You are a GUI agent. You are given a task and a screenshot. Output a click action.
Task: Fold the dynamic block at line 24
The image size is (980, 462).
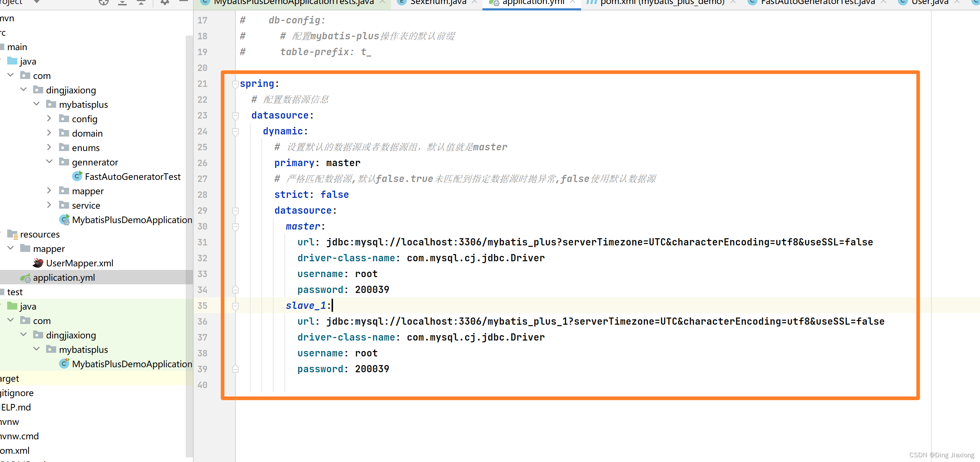pyautogui.click(x=235, y=132)
